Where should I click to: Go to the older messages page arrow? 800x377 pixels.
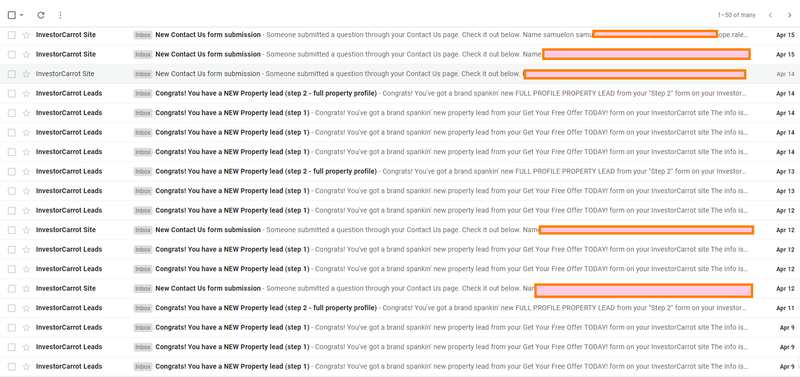789,15
